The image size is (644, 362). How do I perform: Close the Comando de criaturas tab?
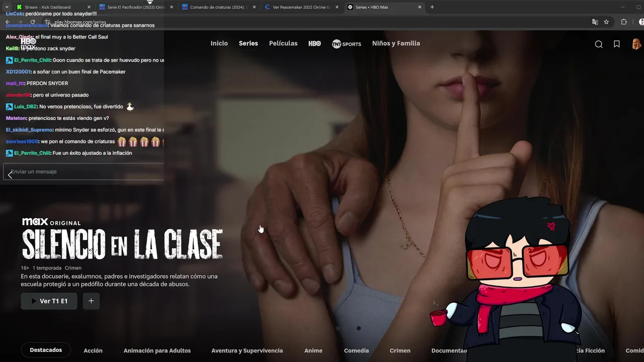click(x=255, y=7)
